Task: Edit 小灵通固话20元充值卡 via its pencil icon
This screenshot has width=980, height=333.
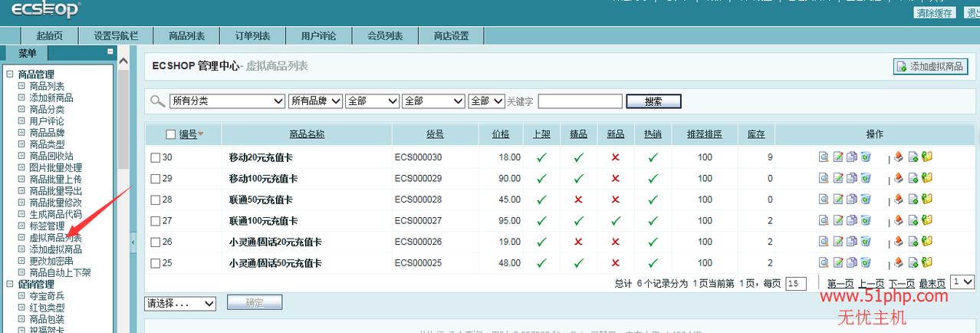Action: [x=838, y=242]
